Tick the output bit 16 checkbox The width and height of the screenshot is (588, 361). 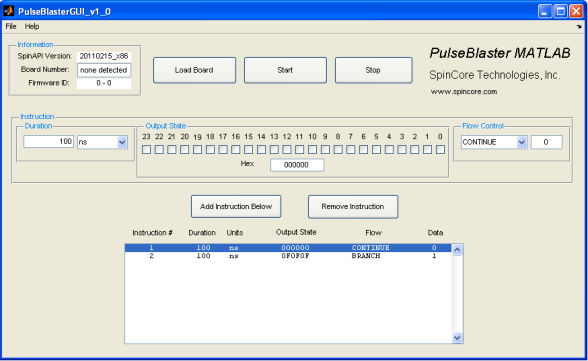point(236,150)
